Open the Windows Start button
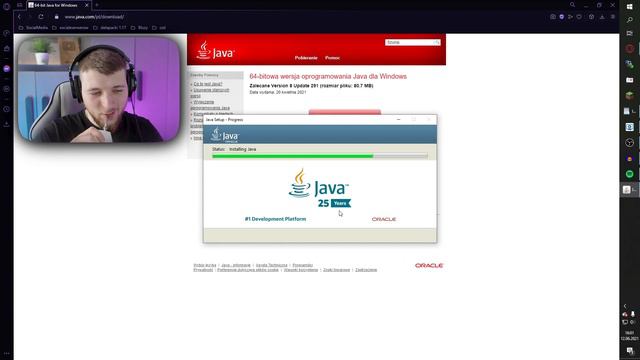 tap(629, 7)
